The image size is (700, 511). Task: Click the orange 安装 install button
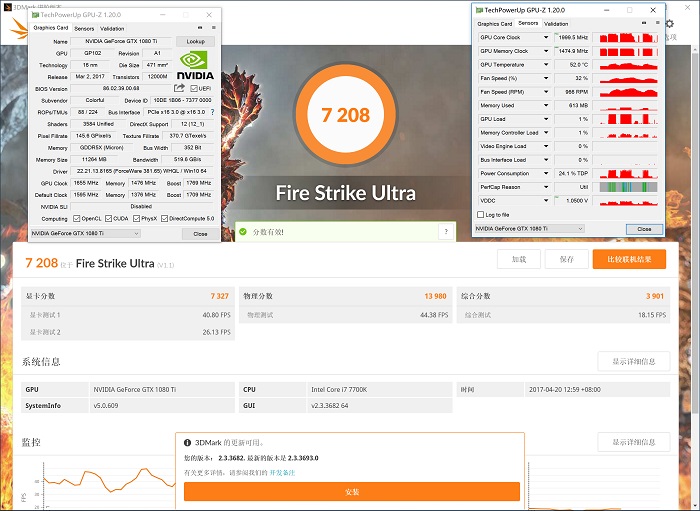click(x=351, y=492)
